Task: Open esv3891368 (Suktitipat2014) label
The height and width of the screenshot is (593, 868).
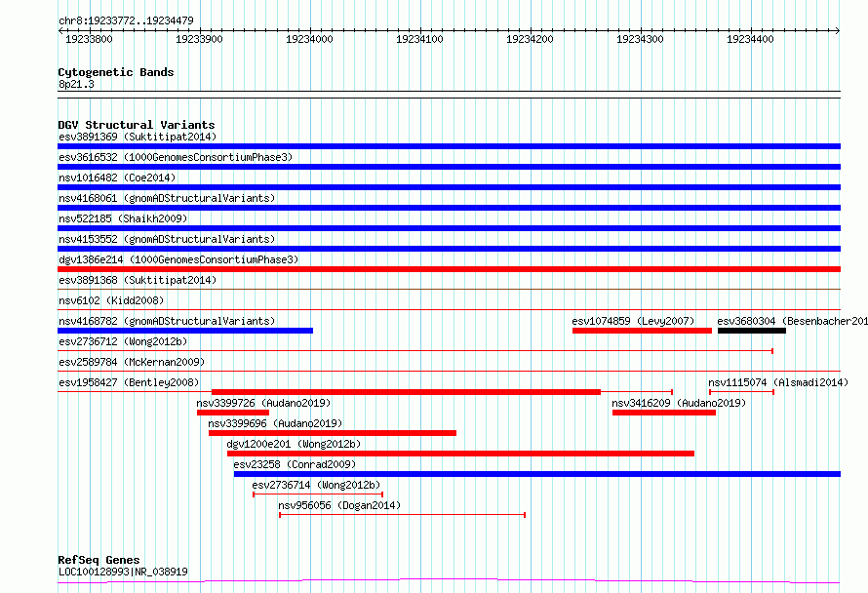Action: click(x=138, y=280)
